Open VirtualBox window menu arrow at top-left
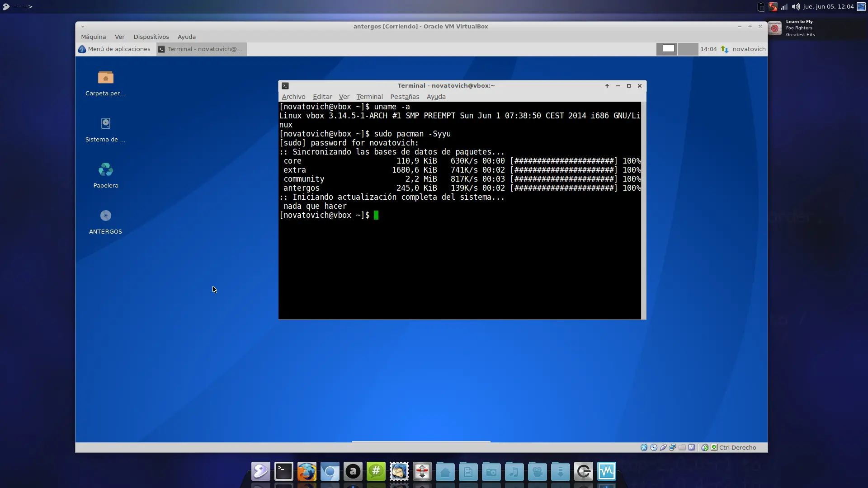Screen dimensions: 868x488 (x=82, y=27)
